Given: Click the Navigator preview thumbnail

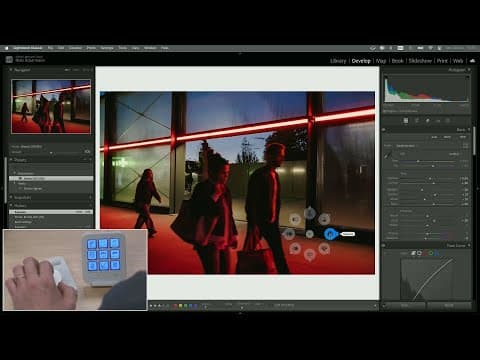Looking at the screenshot, I should point(51,106).
